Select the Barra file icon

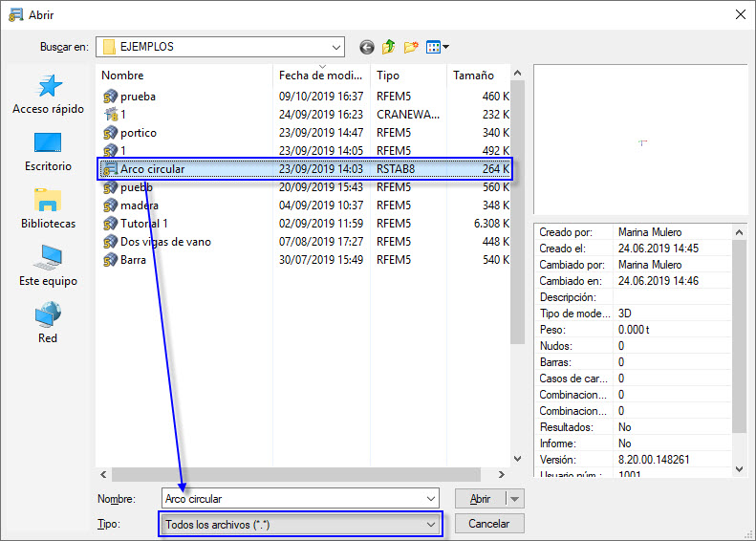point(111,260)
